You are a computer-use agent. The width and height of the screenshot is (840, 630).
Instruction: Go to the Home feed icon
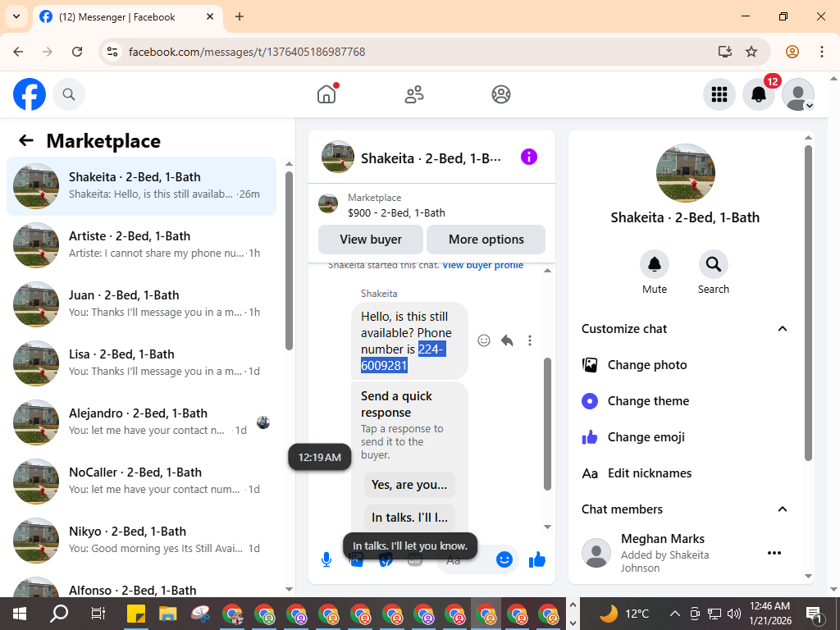[x=326, y=94]
